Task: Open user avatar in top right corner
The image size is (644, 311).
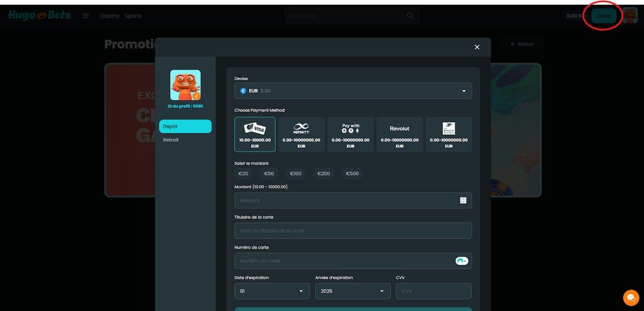Action: pyautogui.click(x=630, y=16)
